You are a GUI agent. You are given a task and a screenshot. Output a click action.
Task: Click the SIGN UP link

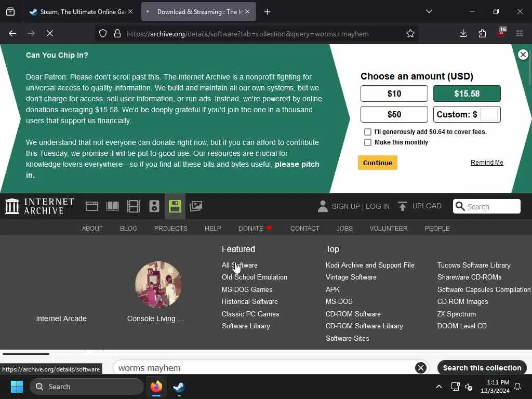(345, 206)
